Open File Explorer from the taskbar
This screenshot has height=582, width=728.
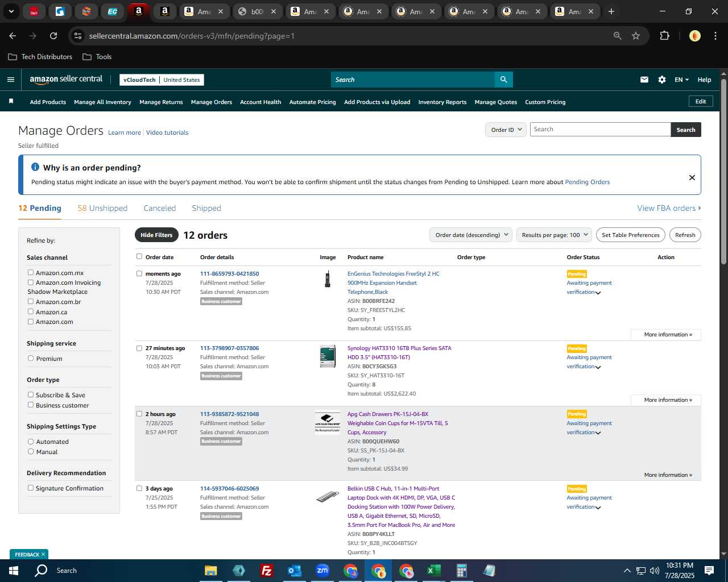[x=211, y=571]
